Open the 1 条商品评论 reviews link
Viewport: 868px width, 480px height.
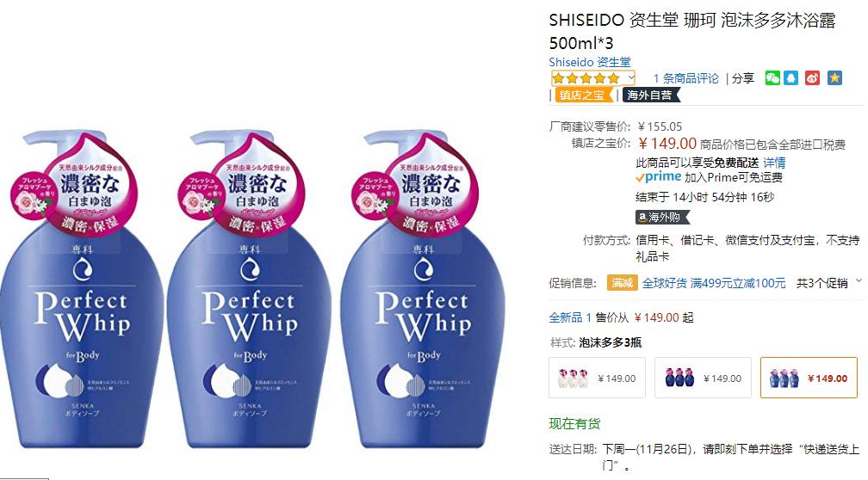pos(685,78)
